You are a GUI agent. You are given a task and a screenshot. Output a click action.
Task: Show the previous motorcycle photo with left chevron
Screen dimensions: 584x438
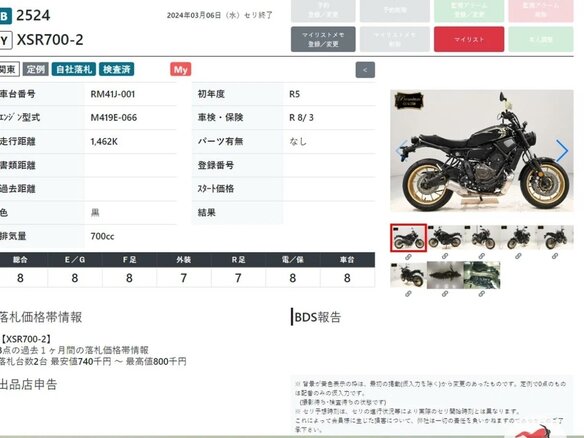[401, 151]
